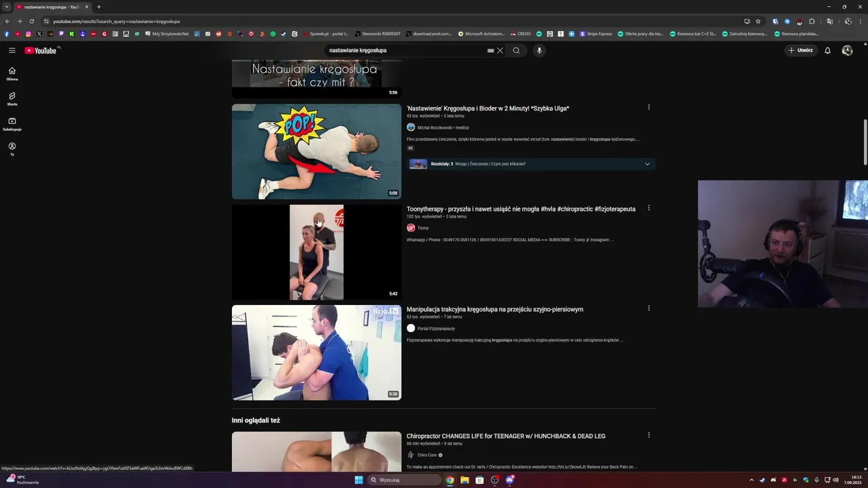This screenshot has width=868, height=488.
Task: Open Subskrypcje in the sidebar
Action: tap(12, 124)
